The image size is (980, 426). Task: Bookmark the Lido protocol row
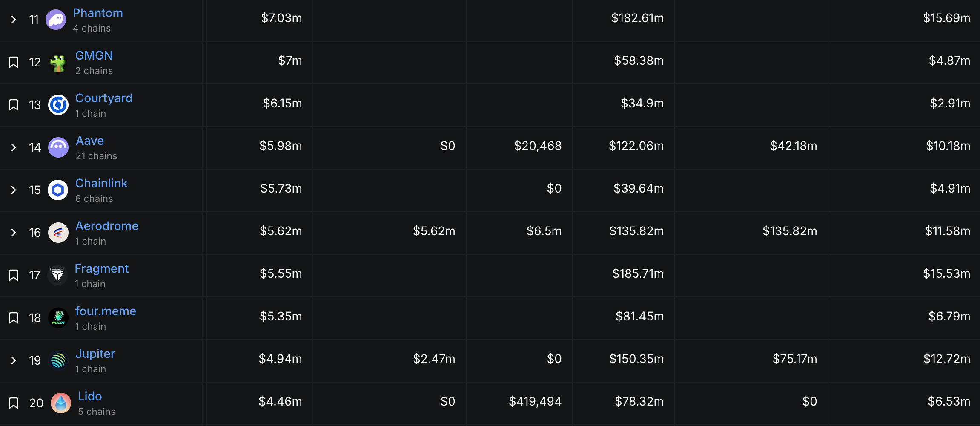14,403
